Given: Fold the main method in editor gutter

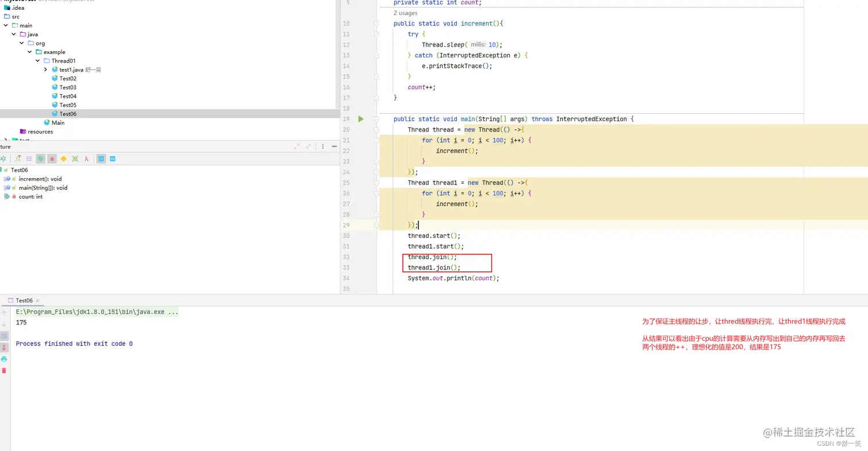Looking at the screenshot, I should (x=377, y=119).
